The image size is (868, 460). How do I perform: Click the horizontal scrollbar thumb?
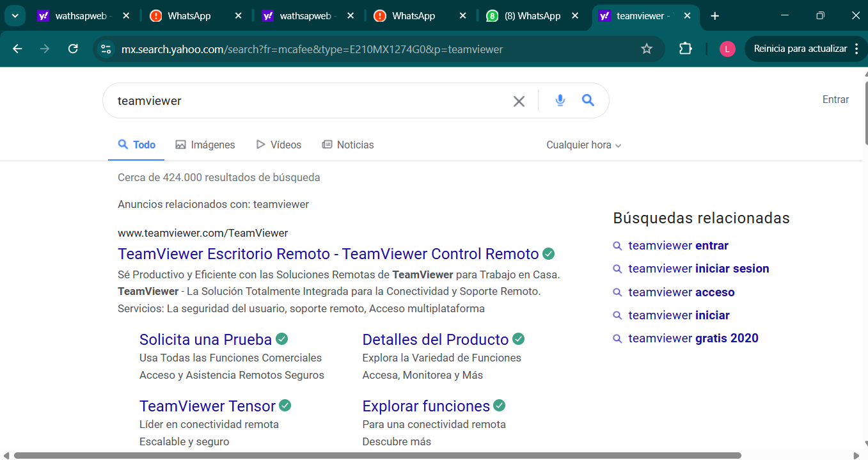point(377,456)
